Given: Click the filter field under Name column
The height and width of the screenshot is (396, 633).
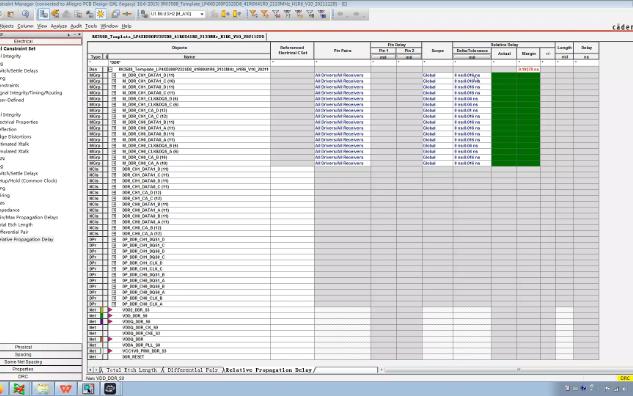Looking at the screenshot, I should coord(189,63).
